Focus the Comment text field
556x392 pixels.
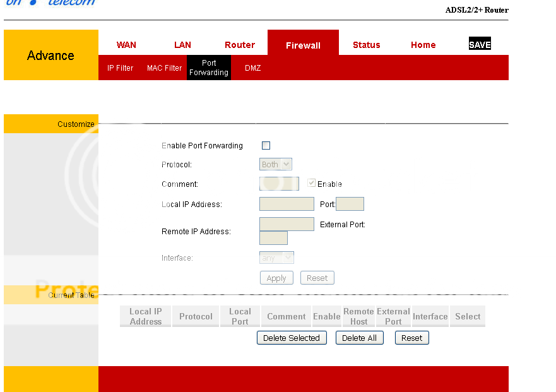[279, 184]
